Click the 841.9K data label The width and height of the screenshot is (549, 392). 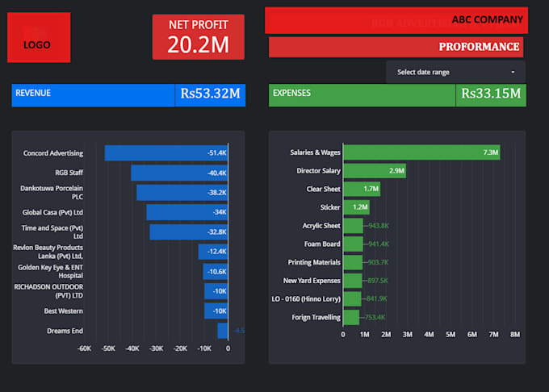[377, 298]
